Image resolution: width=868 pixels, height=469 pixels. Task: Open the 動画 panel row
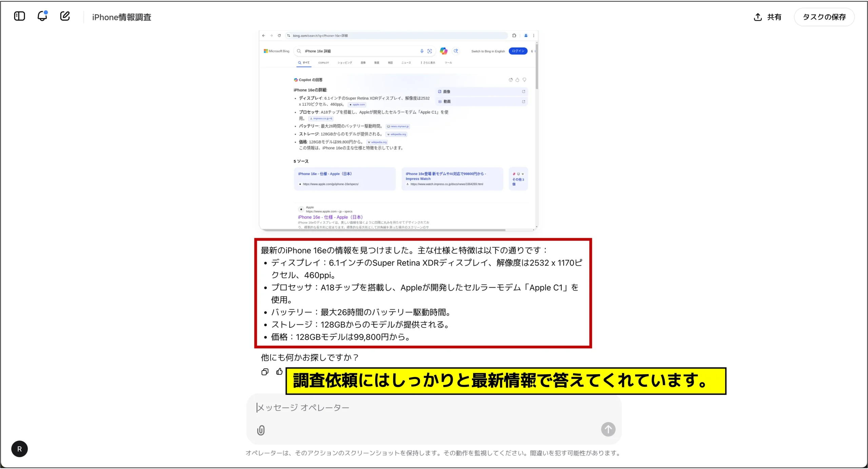481,101
